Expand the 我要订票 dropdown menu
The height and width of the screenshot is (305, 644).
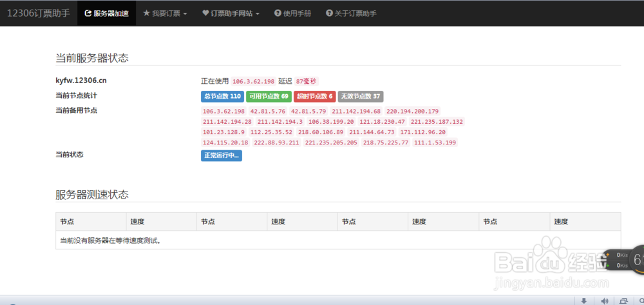coord(165,13)
